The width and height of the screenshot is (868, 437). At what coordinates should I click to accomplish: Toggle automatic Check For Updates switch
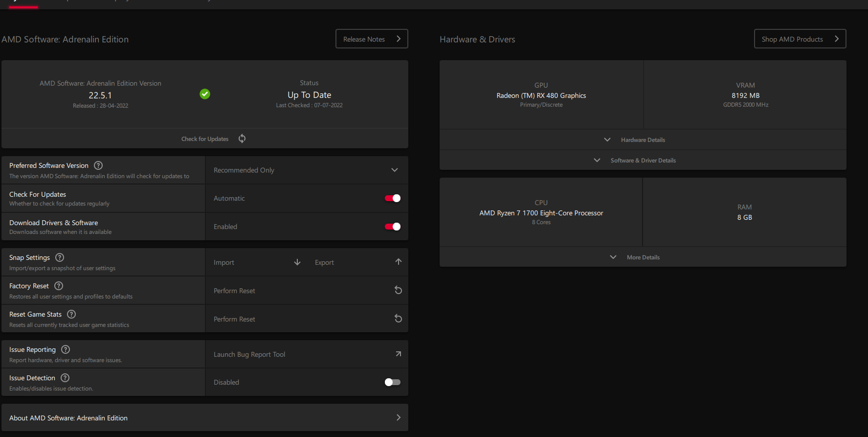393,198
